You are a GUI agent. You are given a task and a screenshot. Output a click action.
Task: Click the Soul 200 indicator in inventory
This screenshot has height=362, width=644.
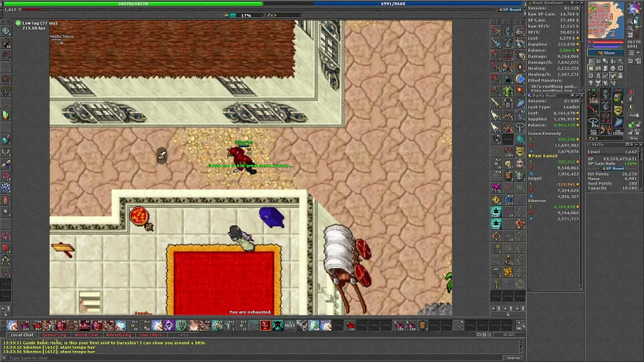pos(594,132)
